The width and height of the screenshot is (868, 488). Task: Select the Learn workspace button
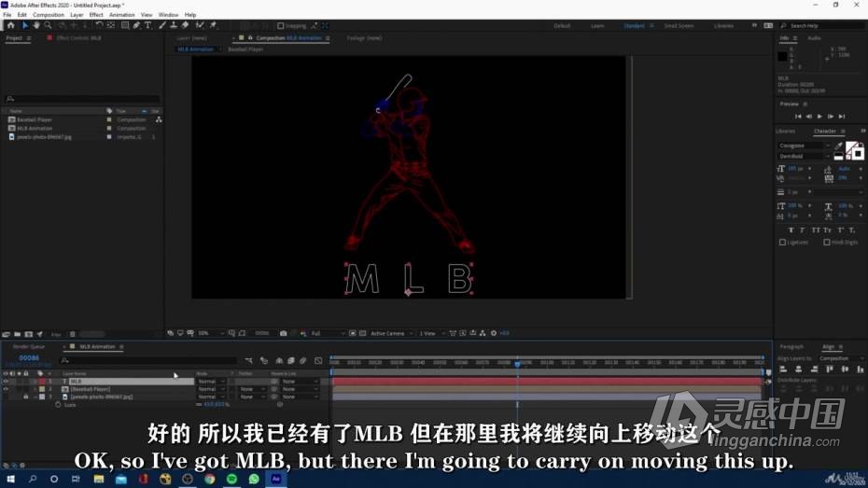(597, 26)
